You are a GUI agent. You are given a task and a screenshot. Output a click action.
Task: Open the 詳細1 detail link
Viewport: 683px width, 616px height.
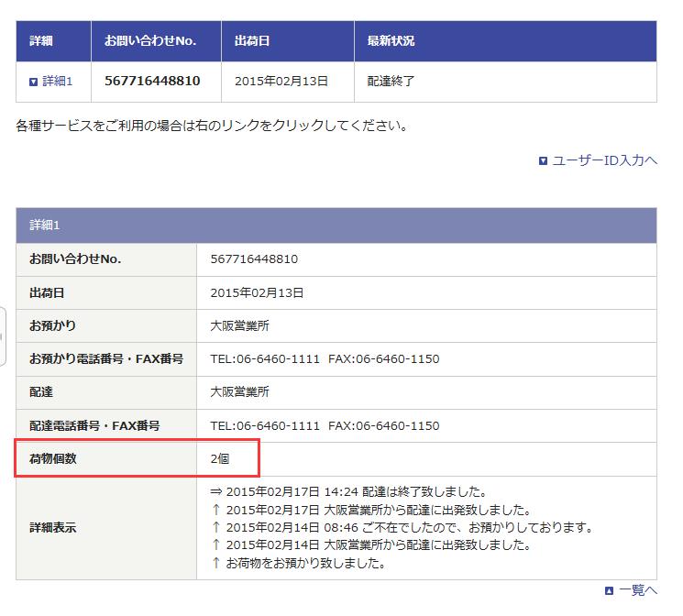click(57, 82)
